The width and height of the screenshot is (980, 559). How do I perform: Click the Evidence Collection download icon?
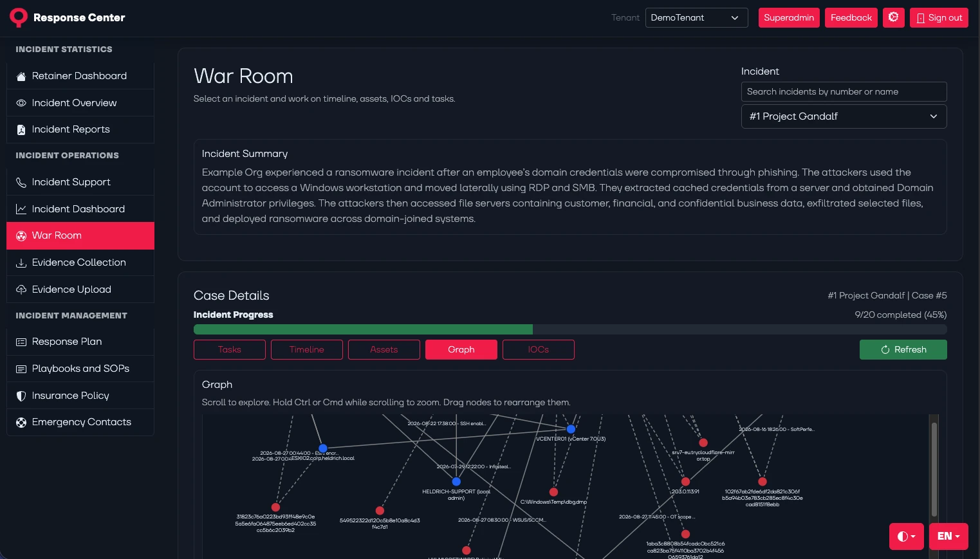tap(21, 262)
